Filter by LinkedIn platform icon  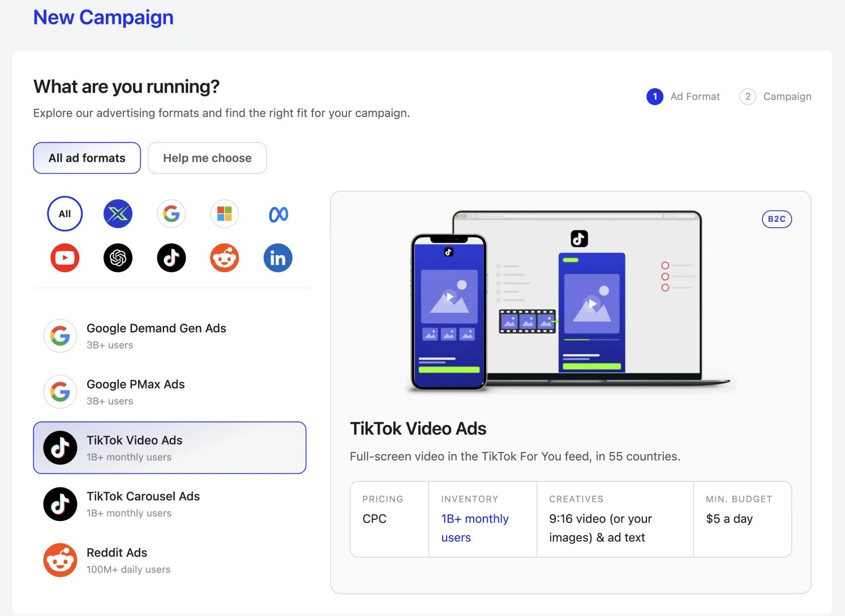coord(278,258)
